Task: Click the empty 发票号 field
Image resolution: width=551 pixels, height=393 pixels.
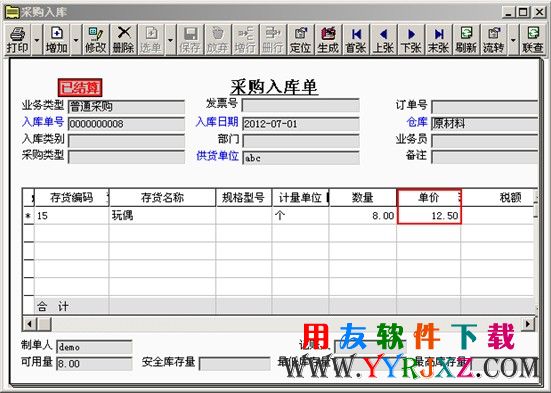Action: point(301,105)
